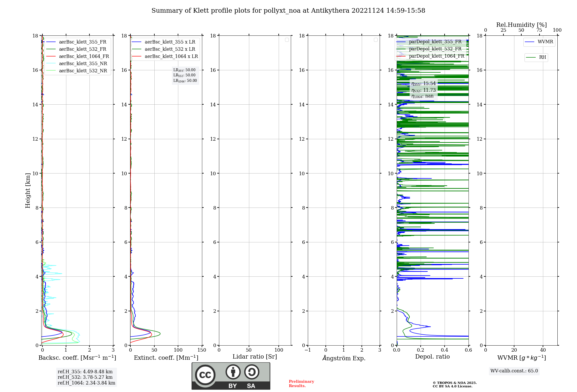Select legend entry aerBsc_klett_532_FR
The height and width of the screenshot is (392, 577).
click(77, 49)
